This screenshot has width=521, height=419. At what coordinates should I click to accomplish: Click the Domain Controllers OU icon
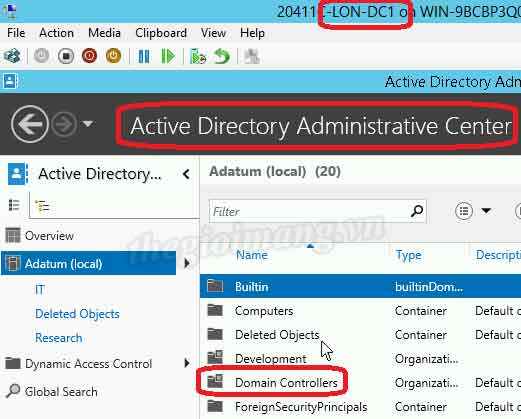coord(215,381)
